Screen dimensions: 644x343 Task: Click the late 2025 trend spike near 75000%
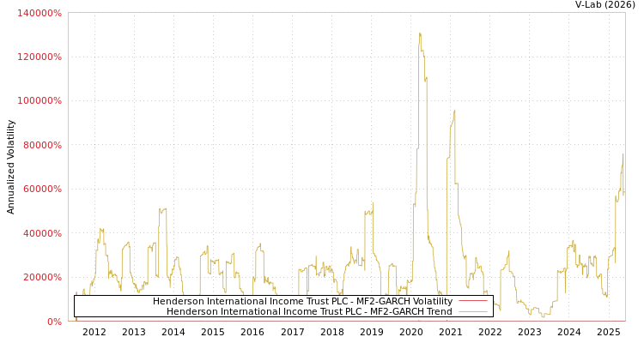click(x=623, y=154)
